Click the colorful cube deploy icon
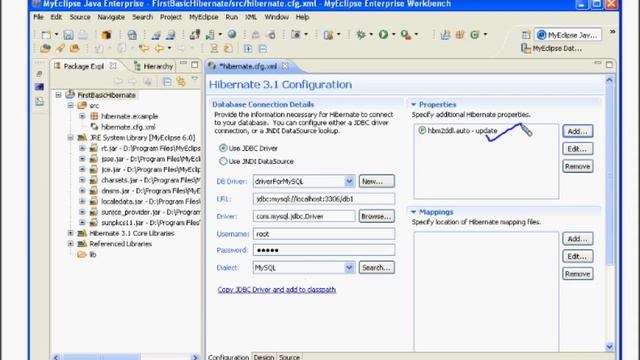 coord(106,35)
